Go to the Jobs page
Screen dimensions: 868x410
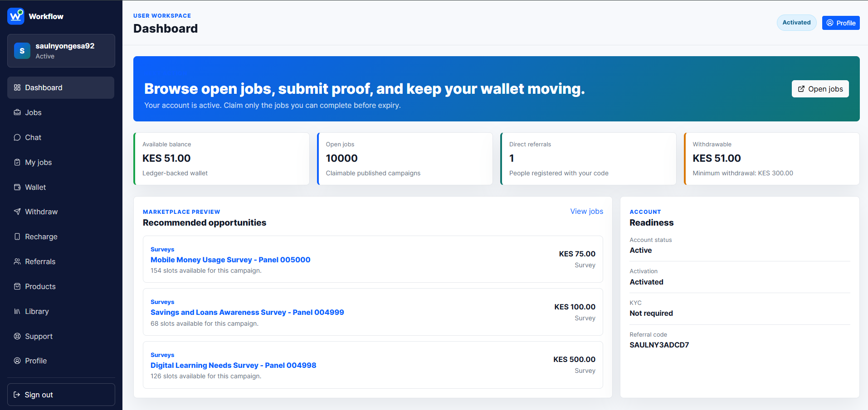(x=61, y=112)
